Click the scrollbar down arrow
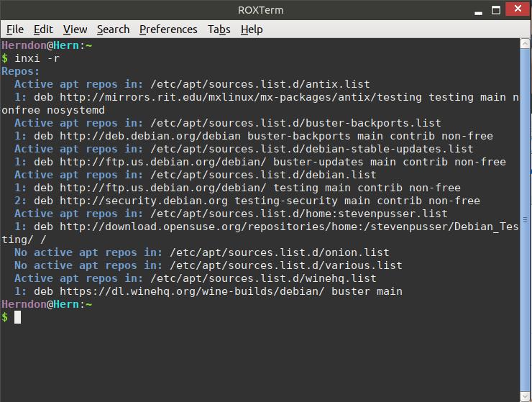Screen dimensions: 532x402 click(525, 396)
